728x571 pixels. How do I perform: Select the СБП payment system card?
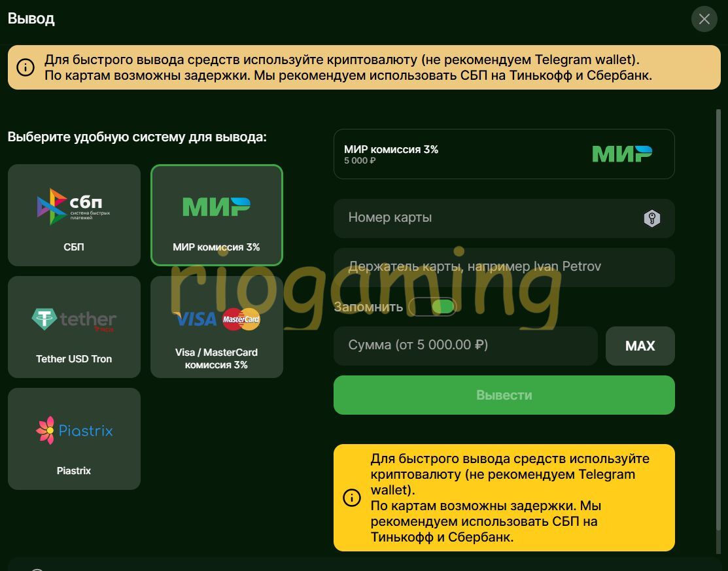pos(74,215)
